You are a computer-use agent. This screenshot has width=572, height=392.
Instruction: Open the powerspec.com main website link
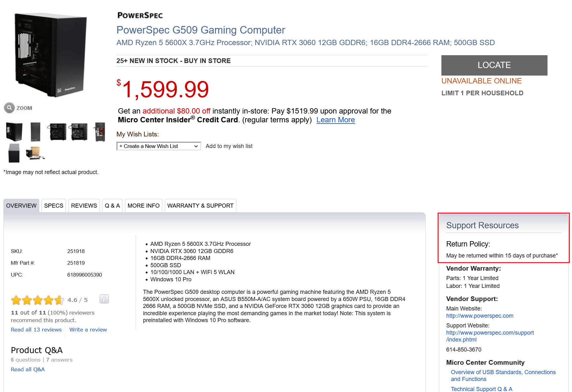coord(479,316)
